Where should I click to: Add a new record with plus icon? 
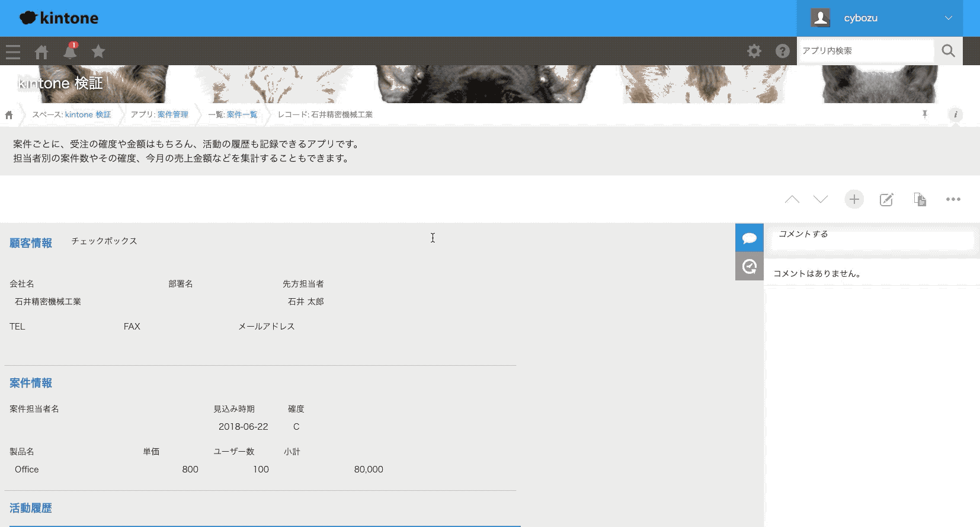(x=854, y=200)
